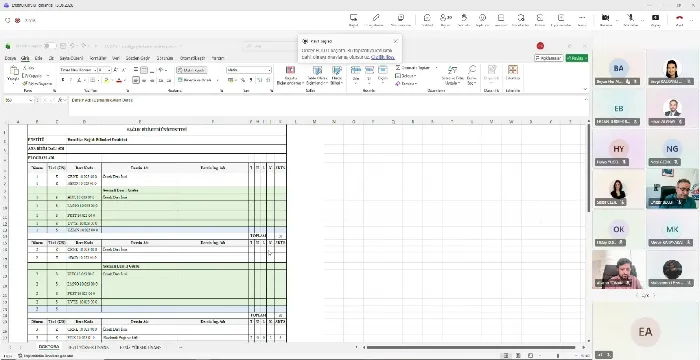
Task: Toggle the Teams microphone mute button
Action: pyautogui.click(x=630, y=18)
